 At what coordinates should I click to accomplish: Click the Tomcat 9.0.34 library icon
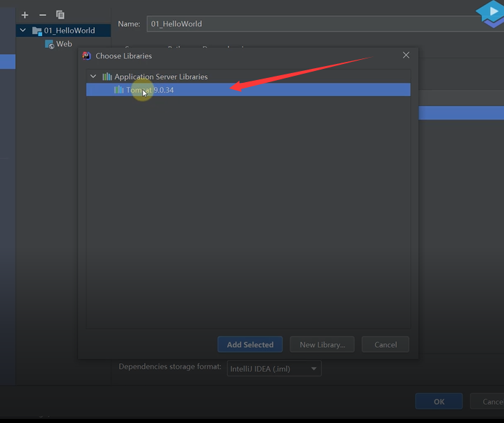[118, 90]
